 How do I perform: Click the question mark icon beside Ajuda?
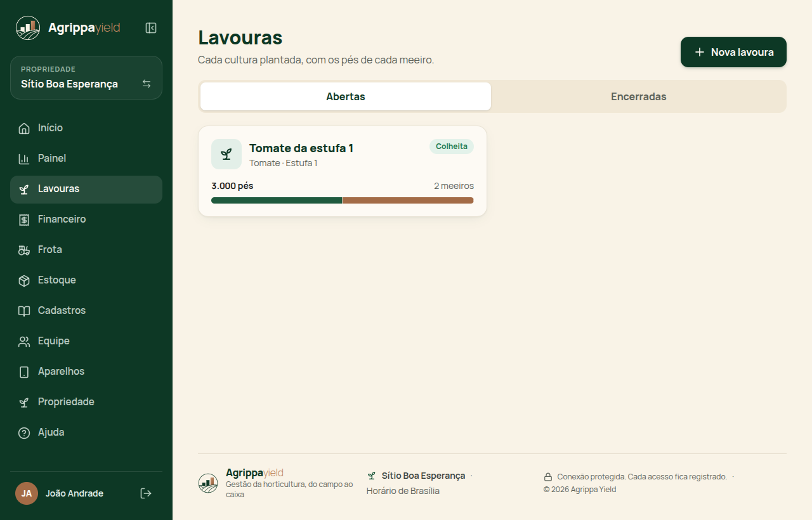pos(24,432)
